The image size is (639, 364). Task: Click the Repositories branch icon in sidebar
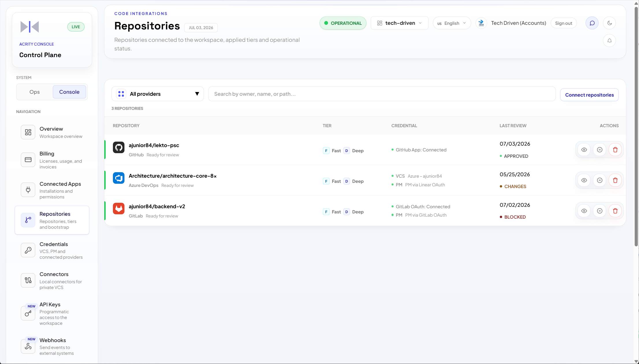28,220
